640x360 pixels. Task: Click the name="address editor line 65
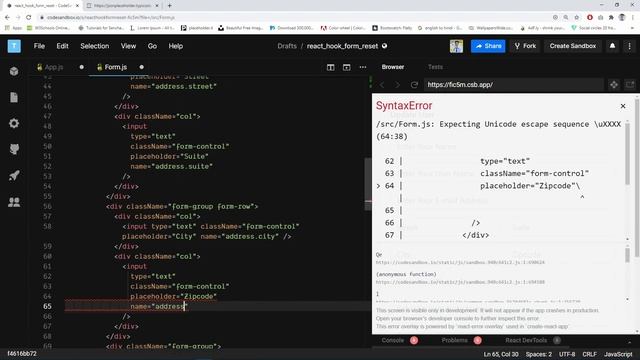coord(158,307)
